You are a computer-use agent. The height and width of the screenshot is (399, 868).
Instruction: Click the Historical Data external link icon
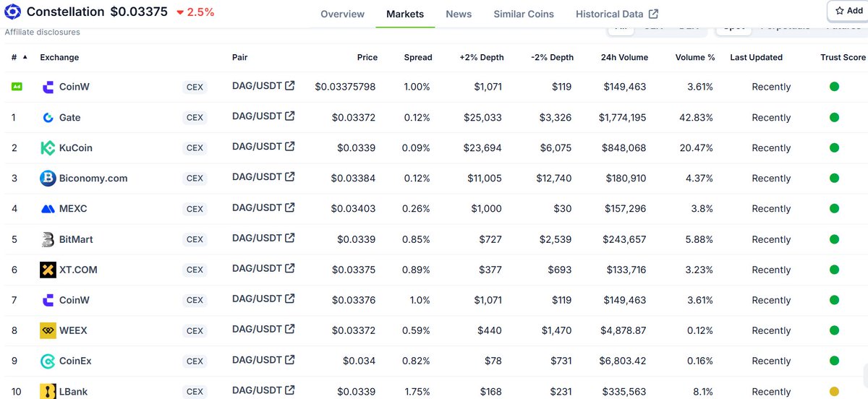click(654, 14)
